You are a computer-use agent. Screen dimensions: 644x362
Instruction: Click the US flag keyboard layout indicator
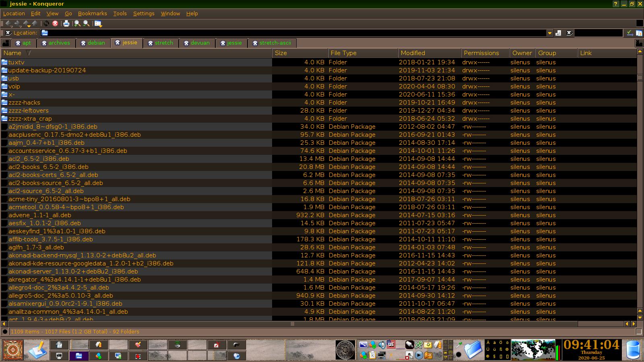[x=391, y=344]
